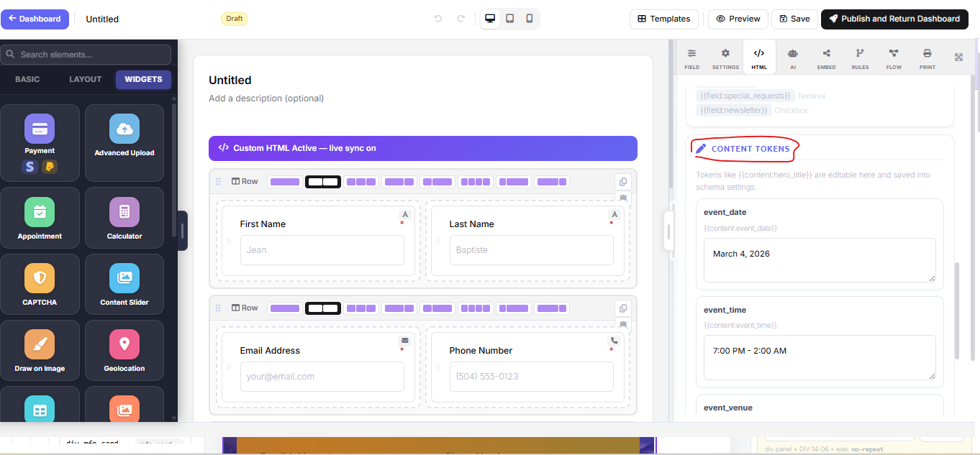Choose three-column layout in second Row
The image size is (980, 455).
pos(361,308)
